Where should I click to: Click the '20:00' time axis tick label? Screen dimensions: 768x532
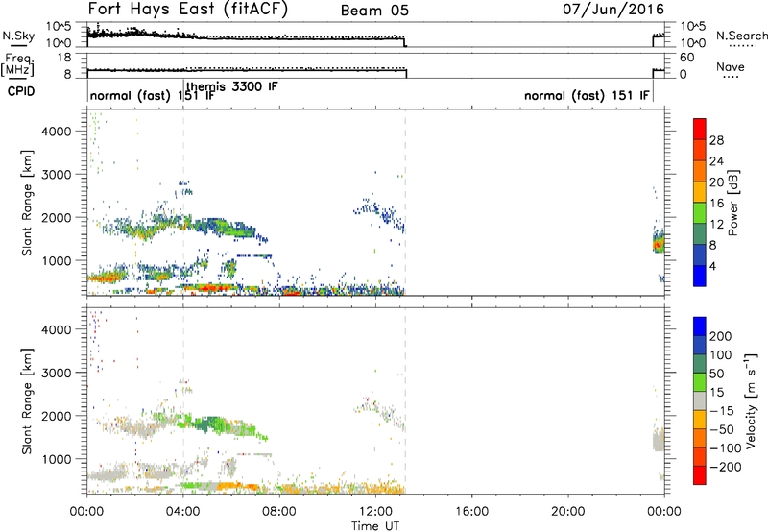(567, 511)
